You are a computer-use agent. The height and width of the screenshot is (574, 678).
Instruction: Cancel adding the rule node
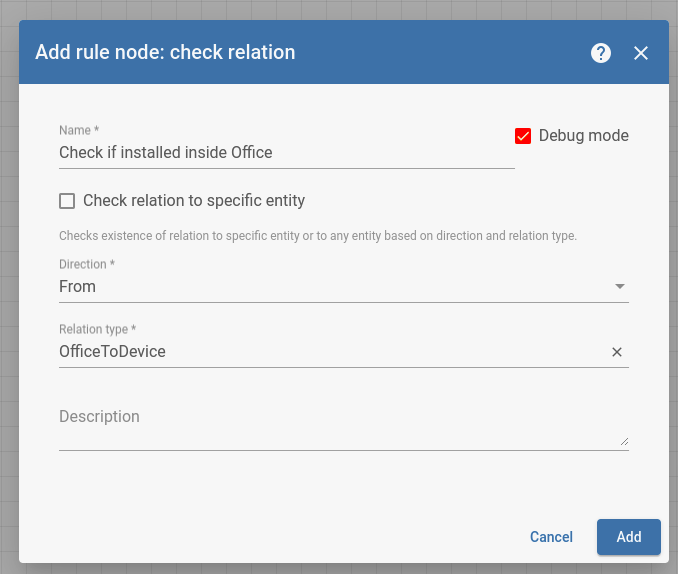[x=551, y=537]
